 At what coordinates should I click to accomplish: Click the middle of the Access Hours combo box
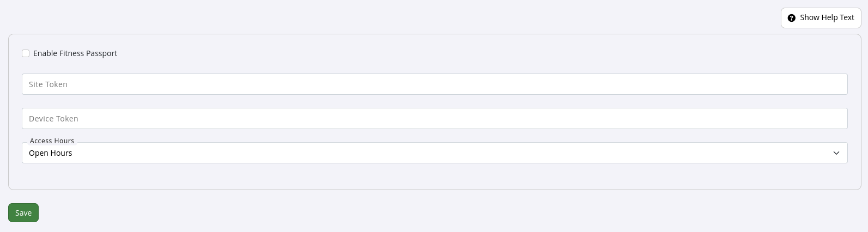click(x=434, y=153)
